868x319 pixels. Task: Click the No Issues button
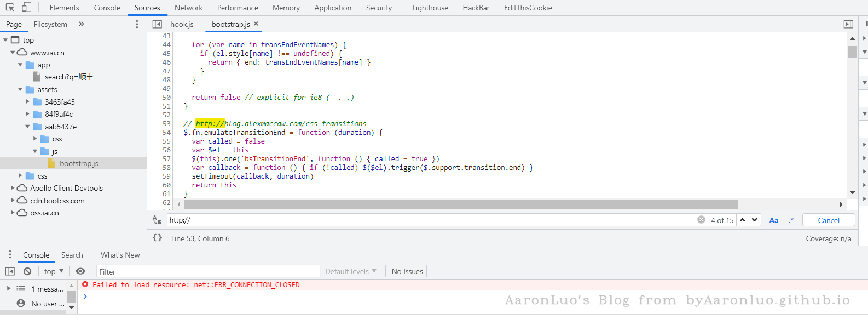click(407, 271)
